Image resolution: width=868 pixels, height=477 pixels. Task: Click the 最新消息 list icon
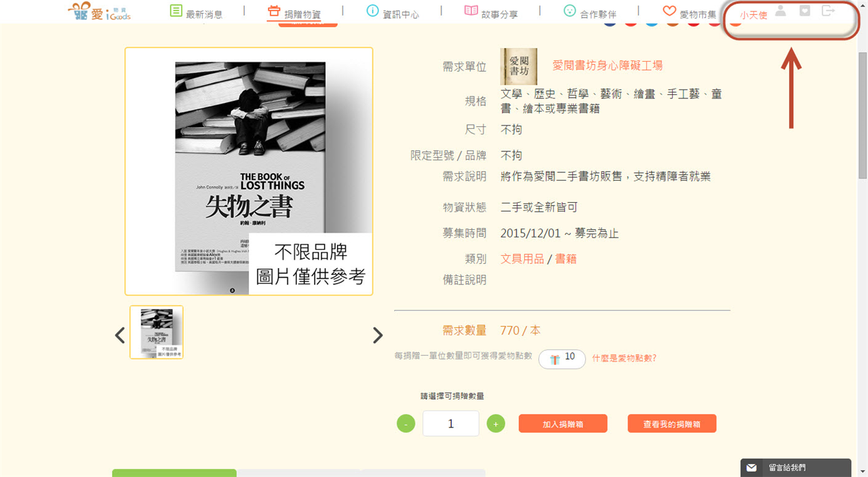(x=176, y=11)
